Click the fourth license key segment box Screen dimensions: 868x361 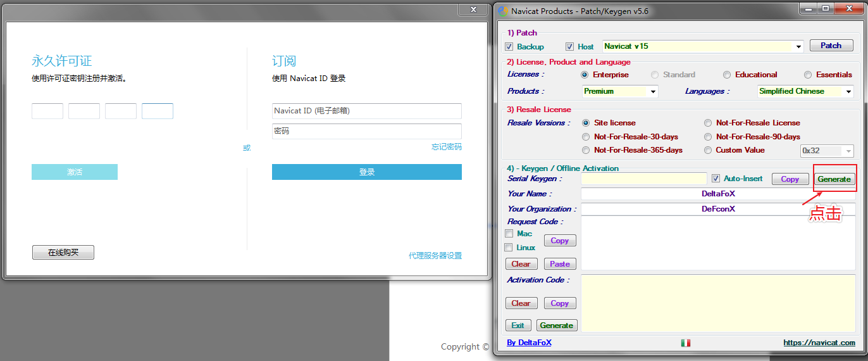(x=158, y=111)
